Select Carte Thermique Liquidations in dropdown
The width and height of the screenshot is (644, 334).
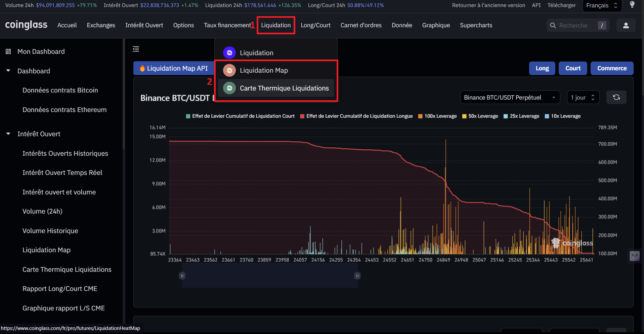click(x=276, y=88)
